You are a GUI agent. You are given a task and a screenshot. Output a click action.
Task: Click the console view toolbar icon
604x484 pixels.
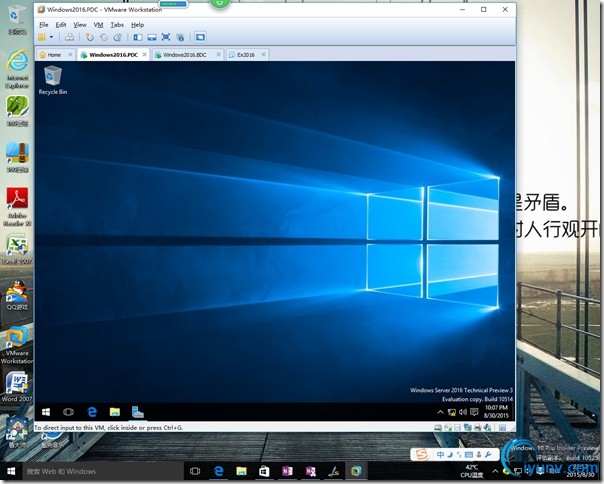coord(200,37)
